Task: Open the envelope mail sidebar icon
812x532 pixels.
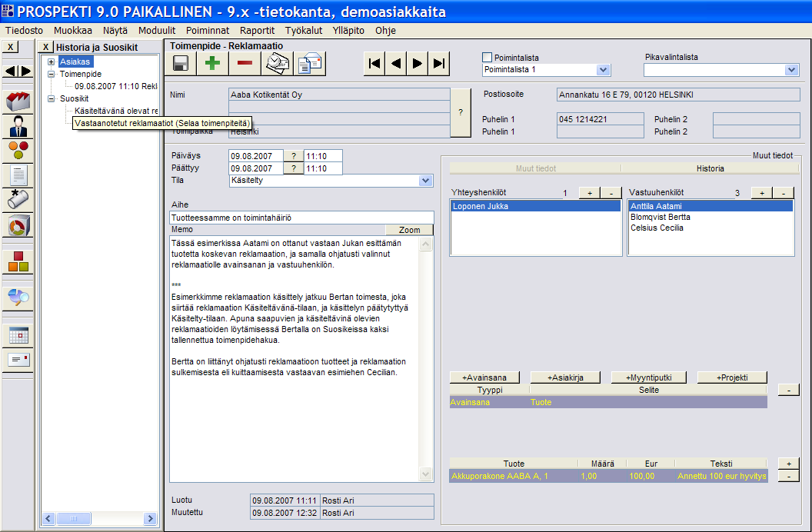Action: pos(18,360)
